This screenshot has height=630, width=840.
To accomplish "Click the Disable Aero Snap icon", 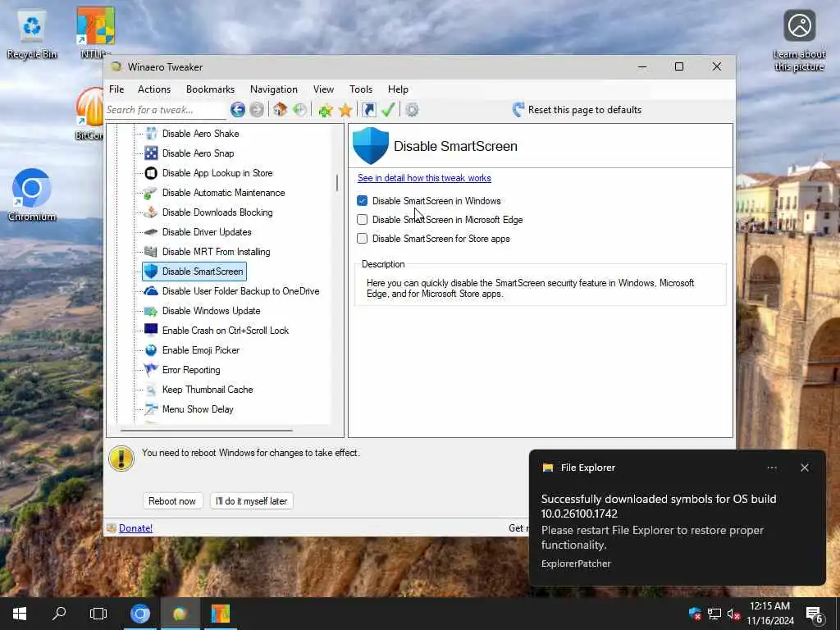I will pos(151,153).
